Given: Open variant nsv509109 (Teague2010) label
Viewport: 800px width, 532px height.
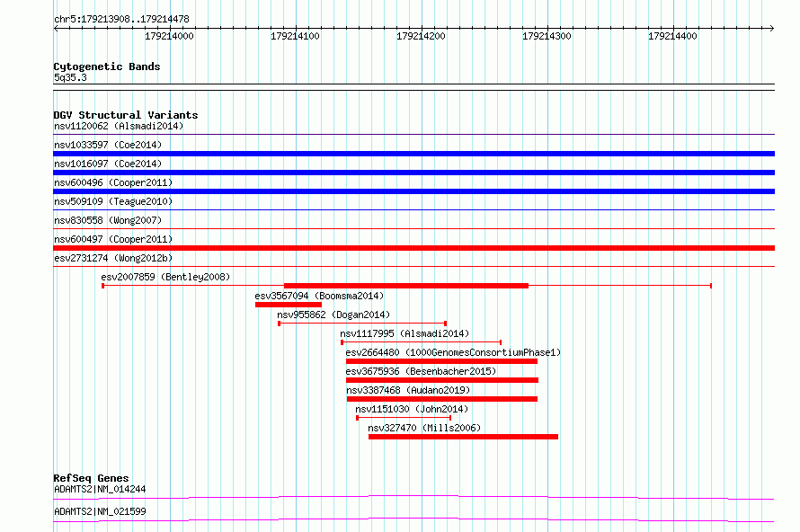Looking at the screenshot, I should coord(113,201).
